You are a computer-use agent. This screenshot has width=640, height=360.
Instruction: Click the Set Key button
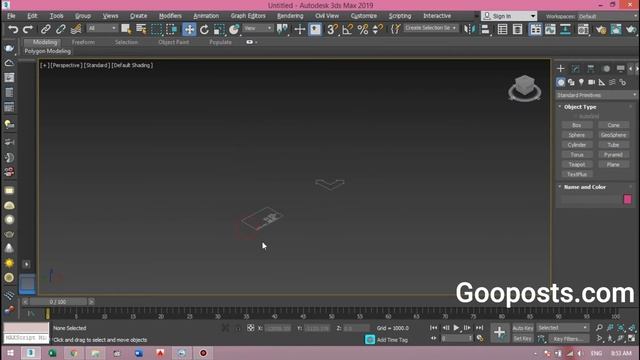pos(523,339)
